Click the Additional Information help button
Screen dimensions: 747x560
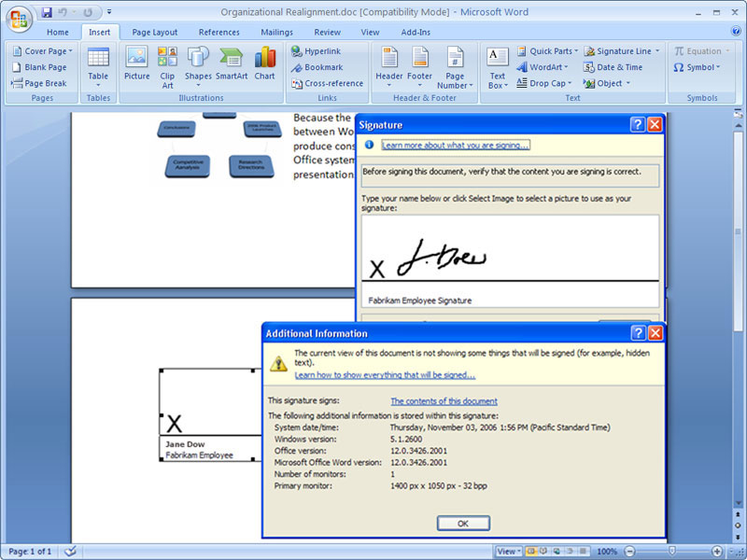[x=639, y=333]
